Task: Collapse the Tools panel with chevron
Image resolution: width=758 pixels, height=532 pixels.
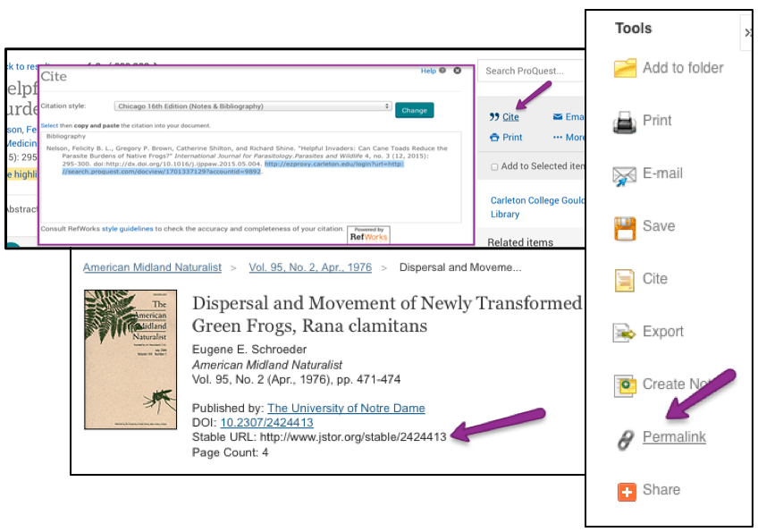Action: pyautogui.click(x=748, y=33)
